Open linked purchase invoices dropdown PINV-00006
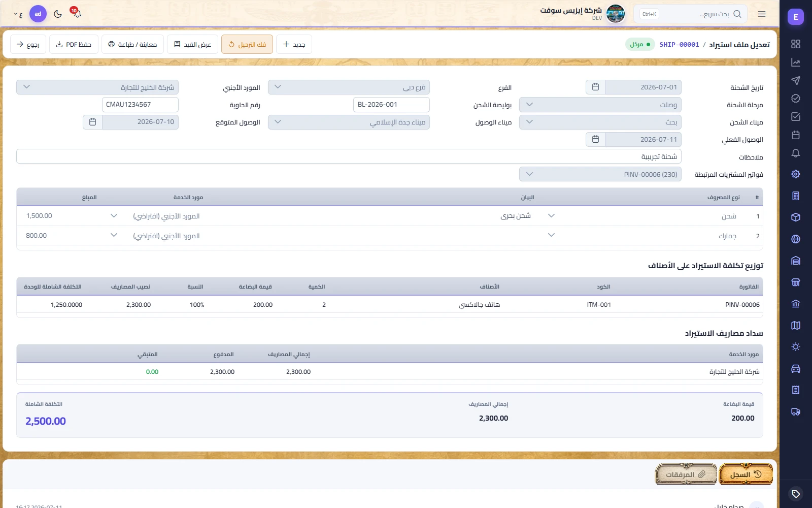812x508 pixels. coord(600,174)
